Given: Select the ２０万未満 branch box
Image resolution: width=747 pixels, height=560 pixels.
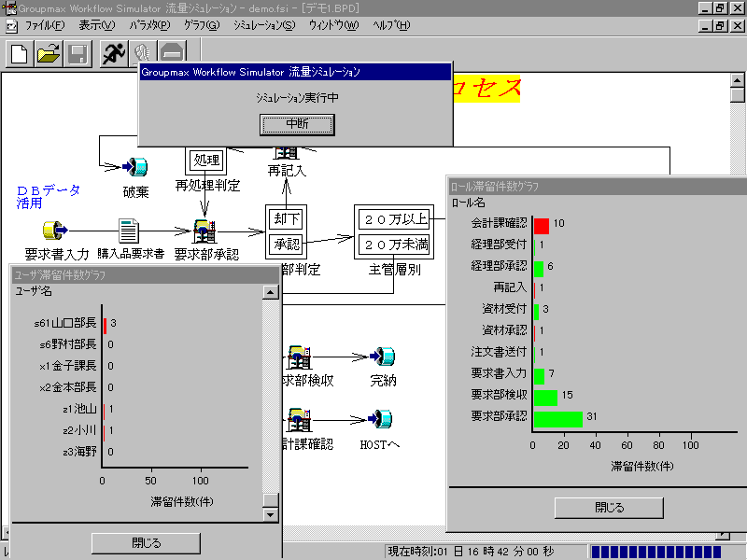Looking at the screenshot, I should (394, 245).
